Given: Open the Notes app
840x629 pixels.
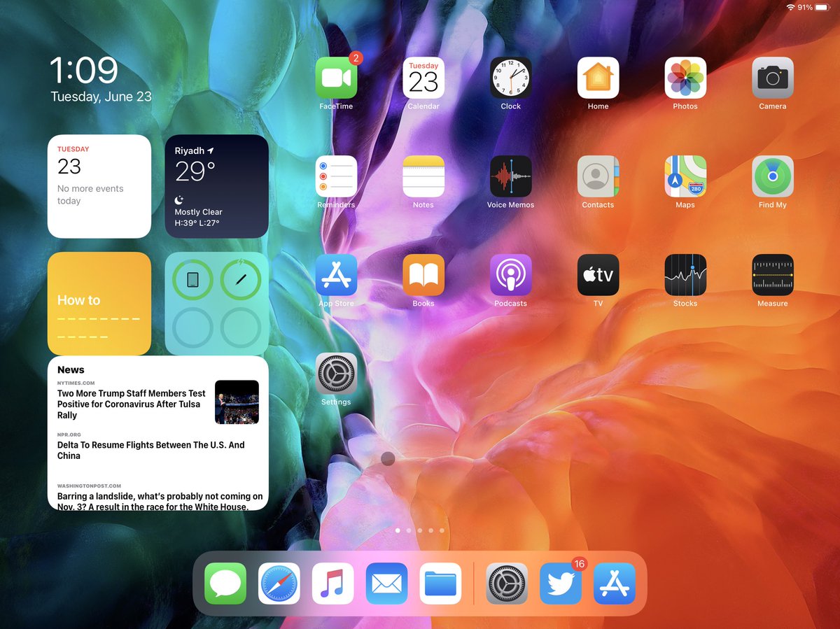Looking at the screenshot, I should pyautogui.click(x=423, y=176).
